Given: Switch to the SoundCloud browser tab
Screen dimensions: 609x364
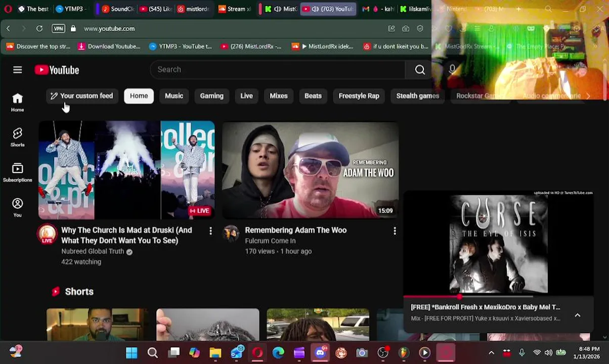Looking at the screenshot, I should coord(117,9).
